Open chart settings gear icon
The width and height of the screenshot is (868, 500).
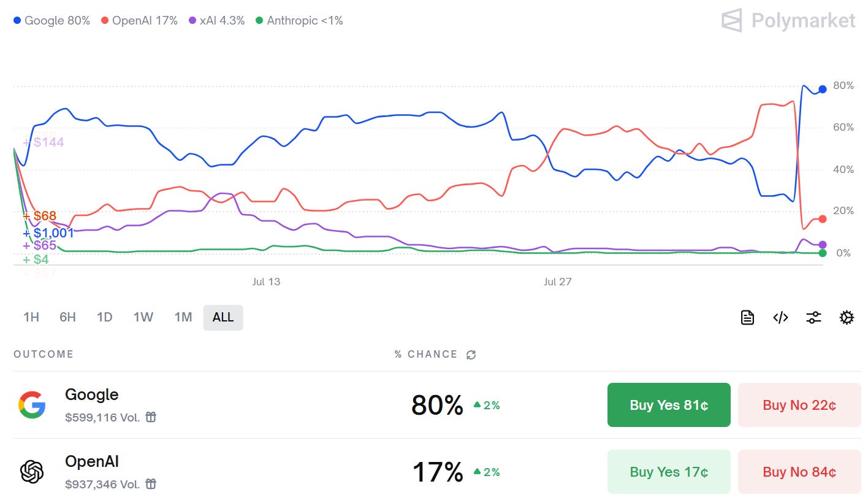point(847,317)
